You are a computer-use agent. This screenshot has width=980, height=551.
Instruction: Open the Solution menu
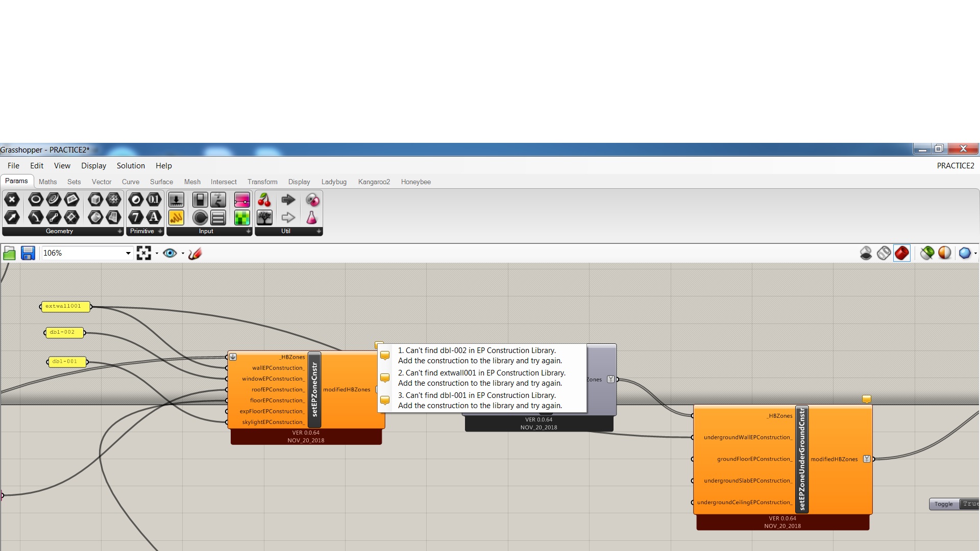click(131, 166)
